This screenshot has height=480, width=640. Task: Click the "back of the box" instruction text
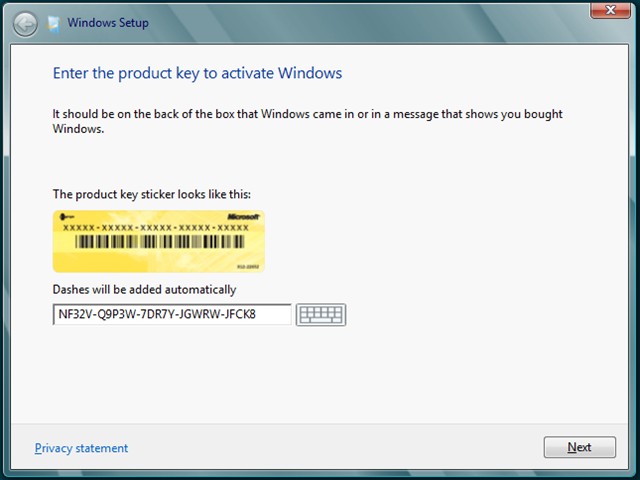(x=306, y=114)
